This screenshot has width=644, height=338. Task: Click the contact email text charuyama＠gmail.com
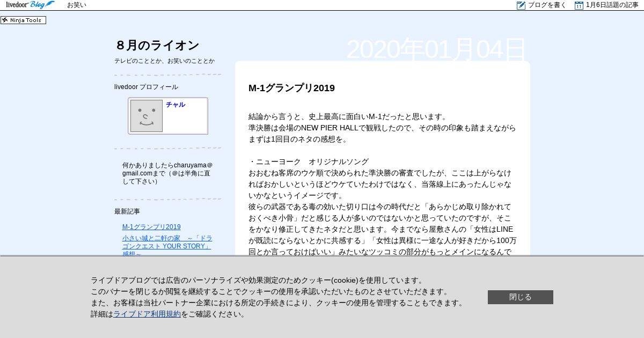pyautogui.click(x=167, y=170)
